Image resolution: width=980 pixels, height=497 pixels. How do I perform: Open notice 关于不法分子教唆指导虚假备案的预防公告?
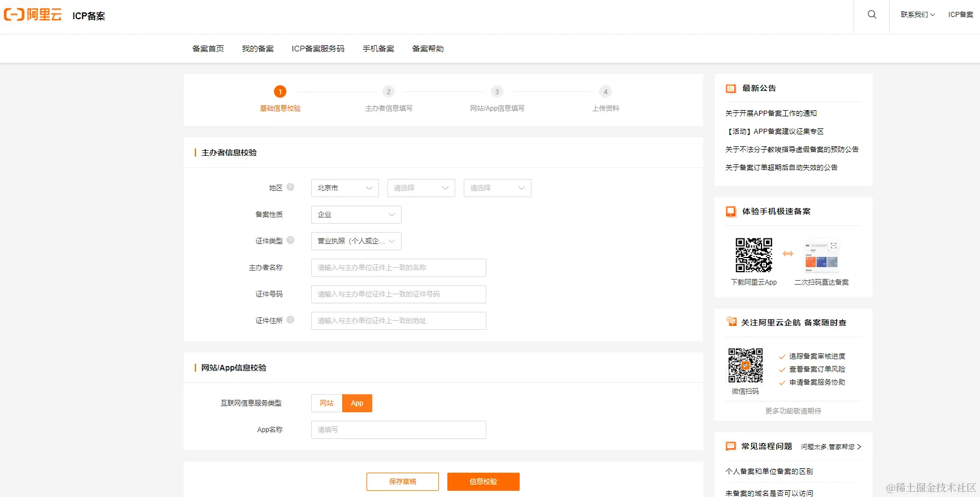pyautogui.click(x=792, y=150)
